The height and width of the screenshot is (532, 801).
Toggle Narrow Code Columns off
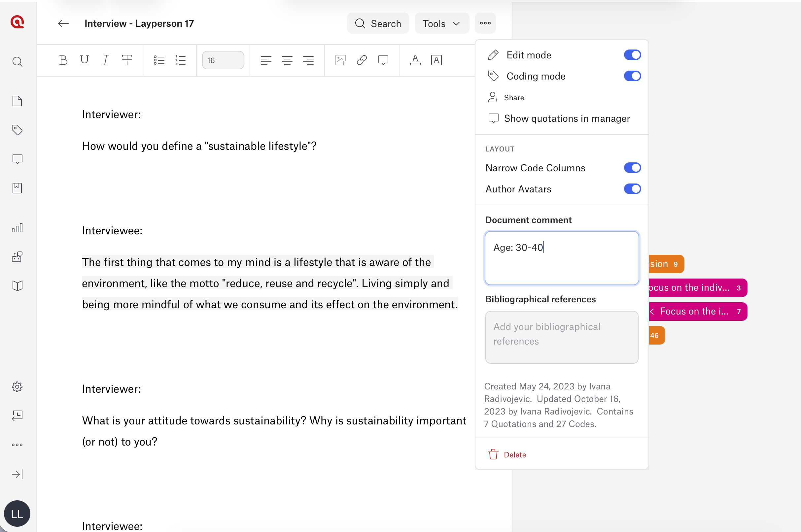(x=632, y=168)
